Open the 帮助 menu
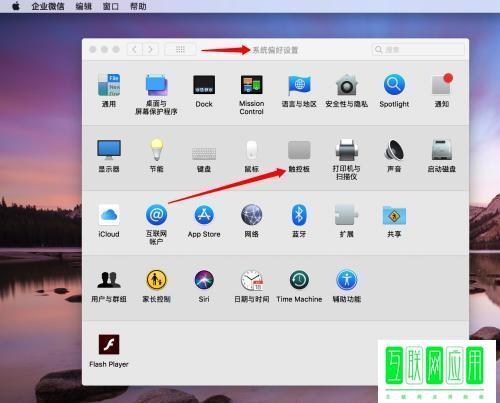 coord(138,6)
